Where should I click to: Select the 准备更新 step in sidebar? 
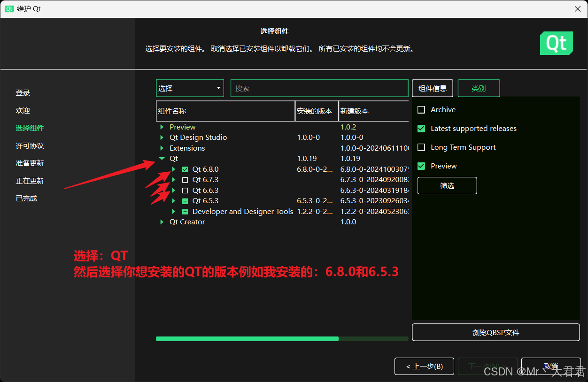(x=30, y=163)
